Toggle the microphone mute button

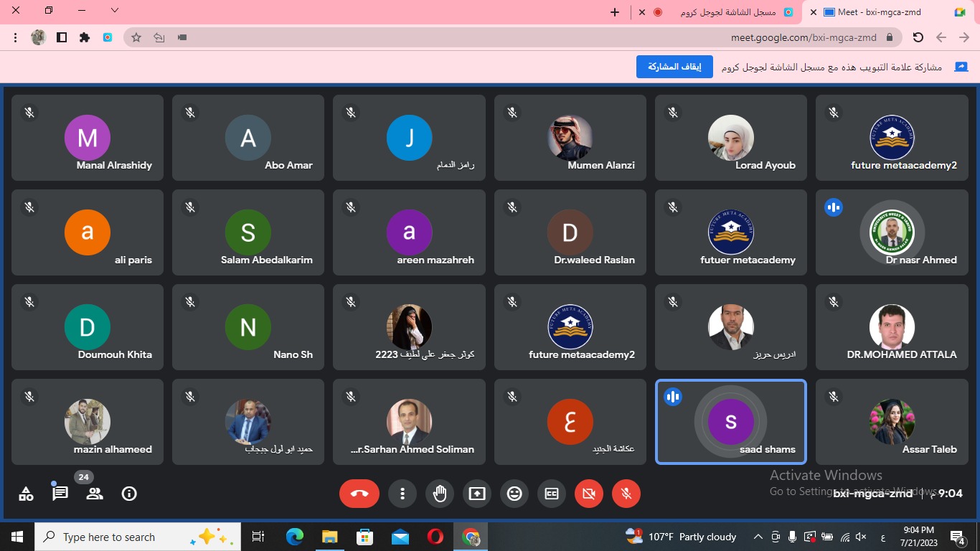tap(626, 494)
